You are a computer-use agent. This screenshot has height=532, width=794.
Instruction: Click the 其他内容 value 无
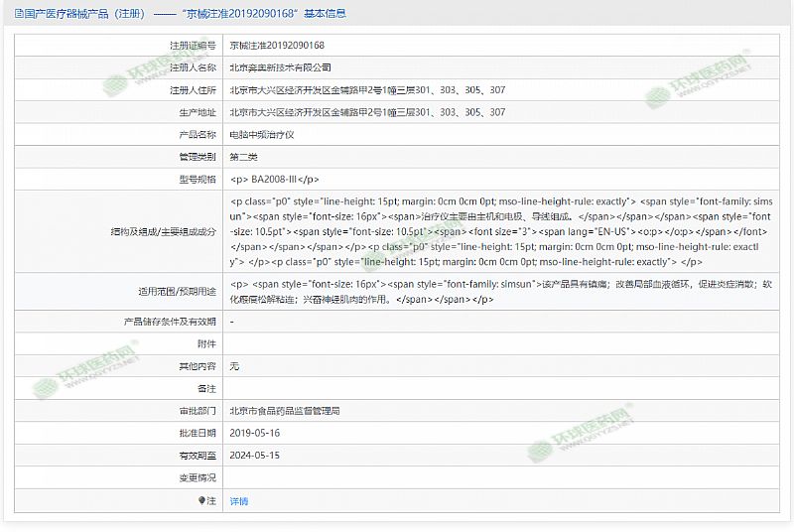click(x=234, y=366)
